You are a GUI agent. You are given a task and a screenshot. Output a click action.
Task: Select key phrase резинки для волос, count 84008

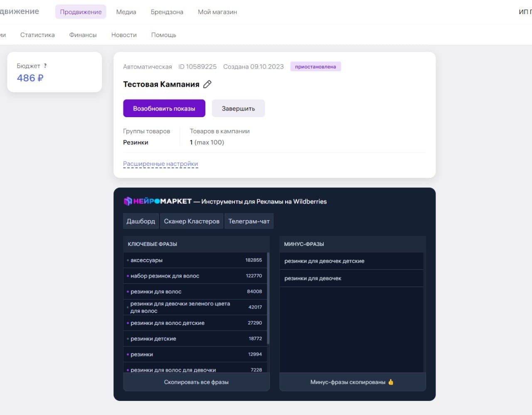(x=195, y=292)
